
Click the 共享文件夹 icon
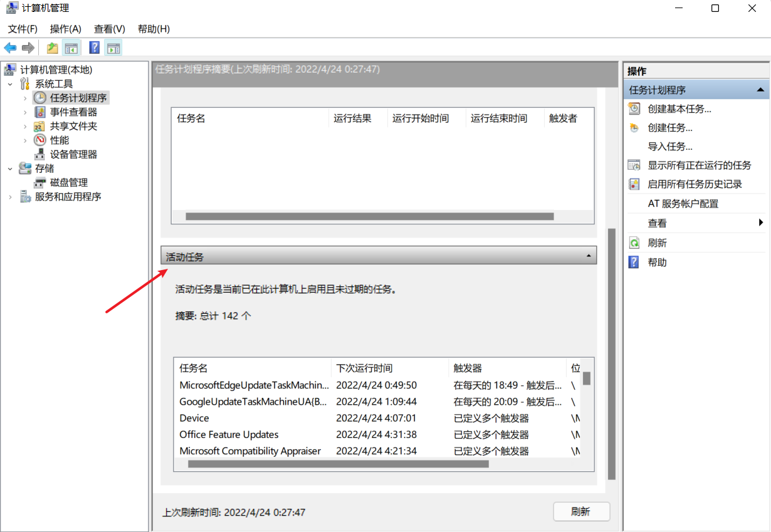pyautogui.click(x=39, y=126)
